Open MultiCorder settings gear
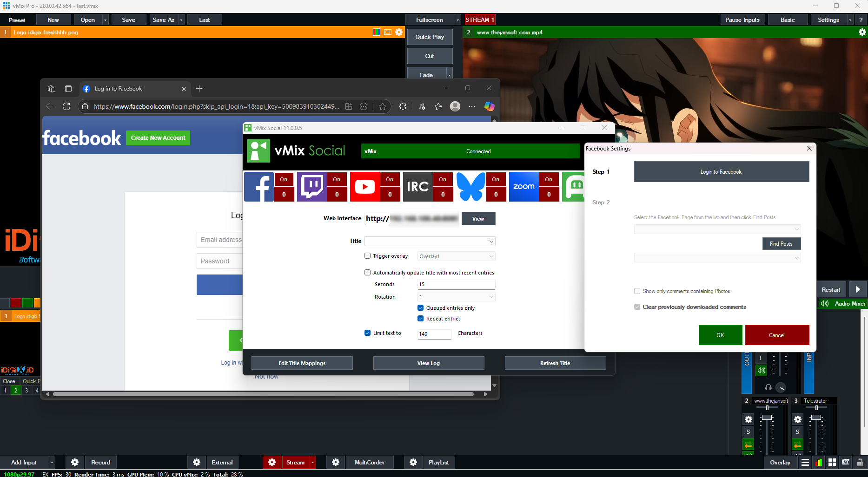This screenshot has height=477, width=868. (336, 462)
